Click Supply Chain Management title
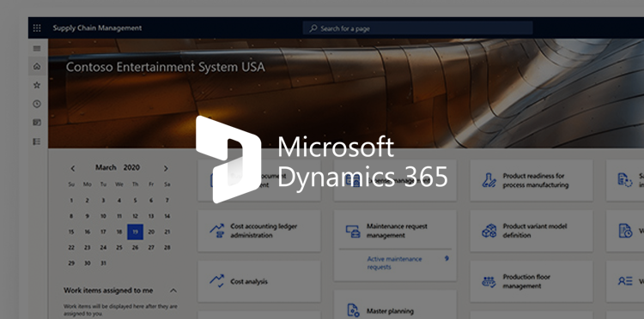The width and height of the screenshot is (644, 319). click(97, 28)
